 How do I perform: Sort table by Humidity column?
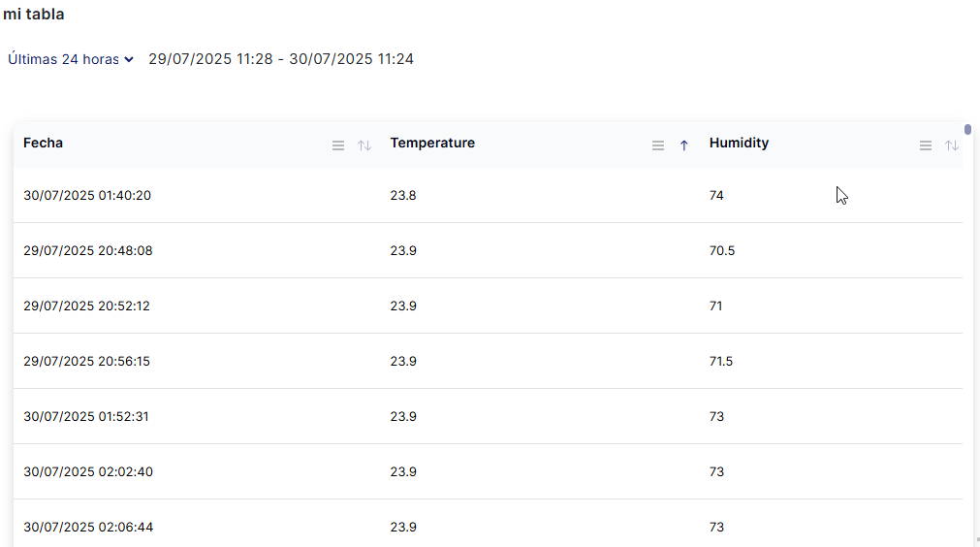[x=952, y=145]
